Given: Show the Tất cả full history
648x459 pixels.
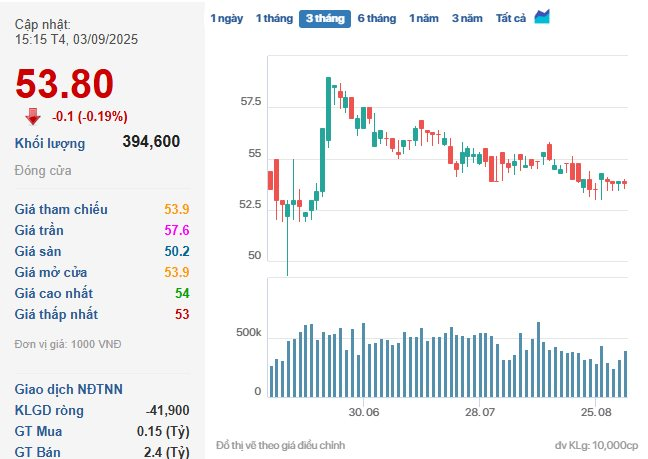Looking at the screenshot, I should [511, 19].
